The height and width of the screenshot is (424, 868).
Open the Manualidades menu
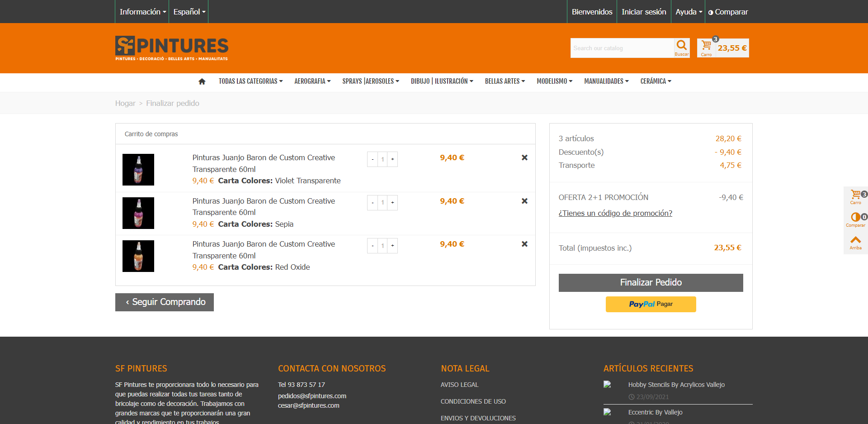606,81
